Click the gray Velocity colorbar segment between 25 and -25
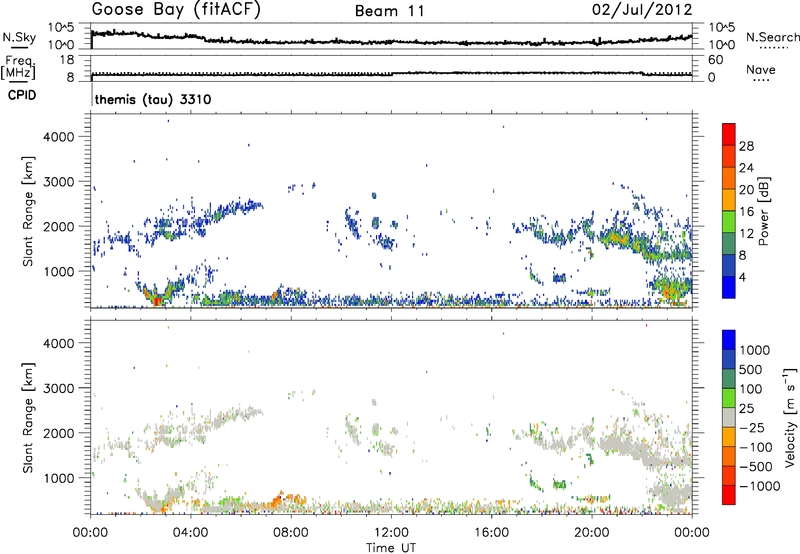Viewport: 800px width, 554px height. click(729, 417)
